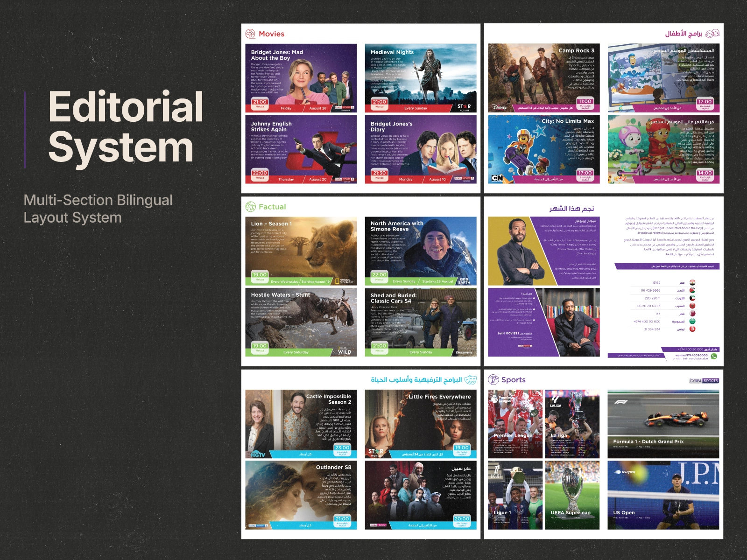Open the Bridget Jones: Mad About the Boy card

(x=301, y=78)
